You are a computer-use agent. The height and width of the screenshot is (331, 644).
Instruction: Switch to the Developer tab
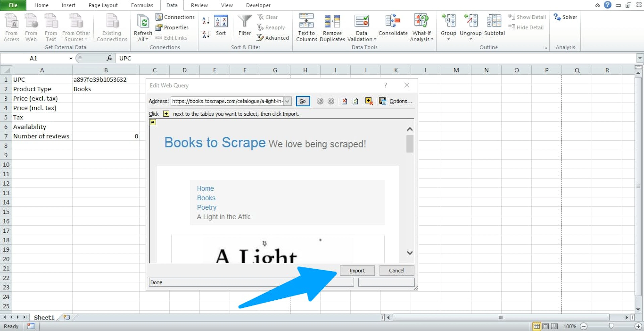(258, 5)
